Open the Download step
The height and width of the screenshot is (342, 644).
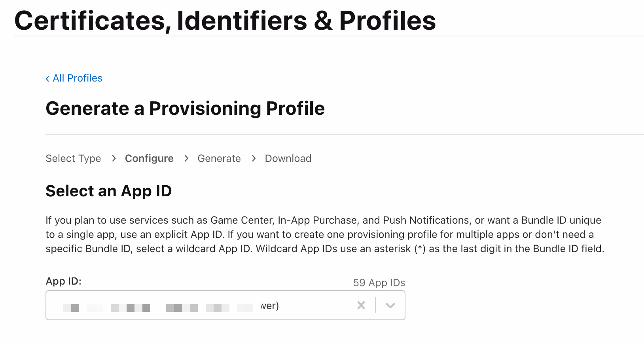click(288, 159)
